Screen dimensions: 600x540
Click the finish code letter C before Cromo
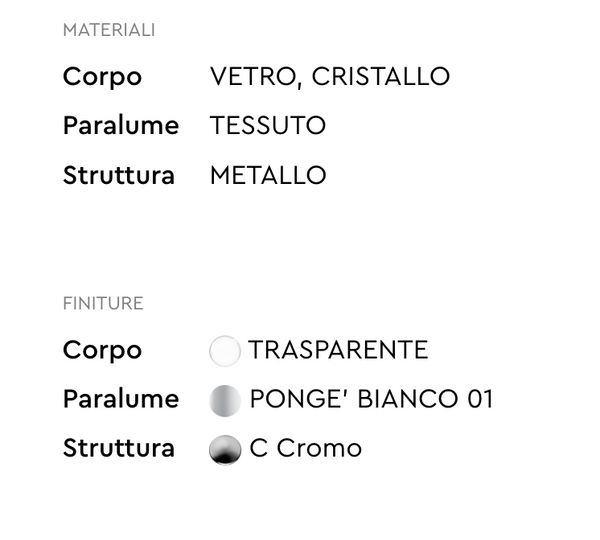point(259,449)
